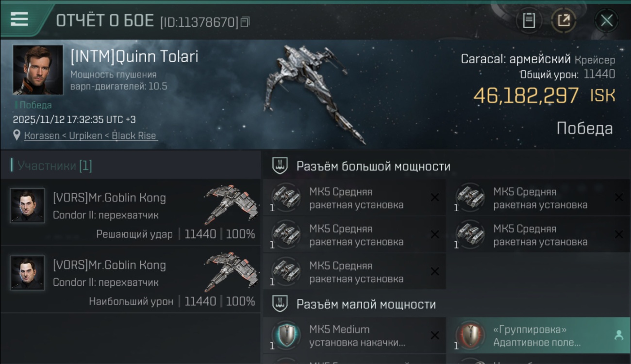Tap the person icon on the Группировка module
631x364 pixels.
click(619, 335)
